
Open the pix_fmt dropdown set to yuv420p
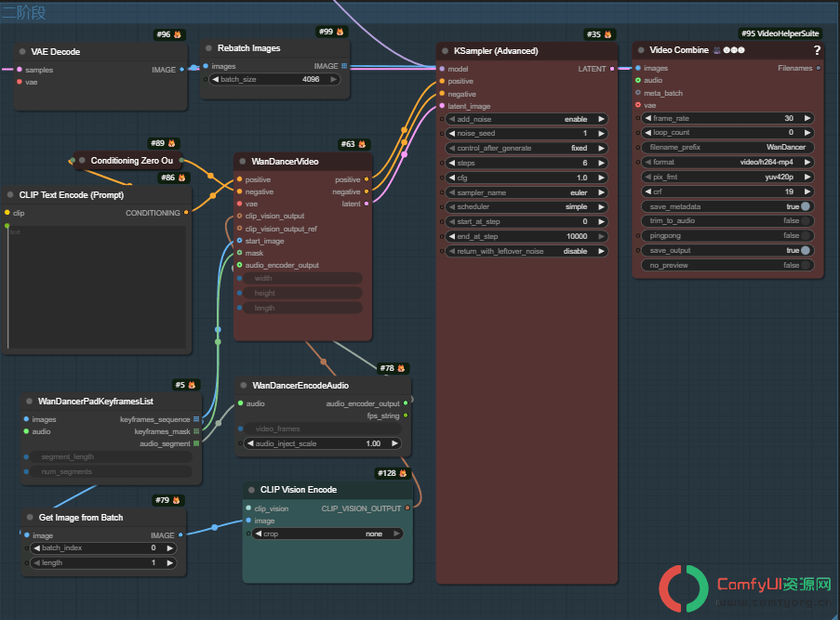pos(727,177)
